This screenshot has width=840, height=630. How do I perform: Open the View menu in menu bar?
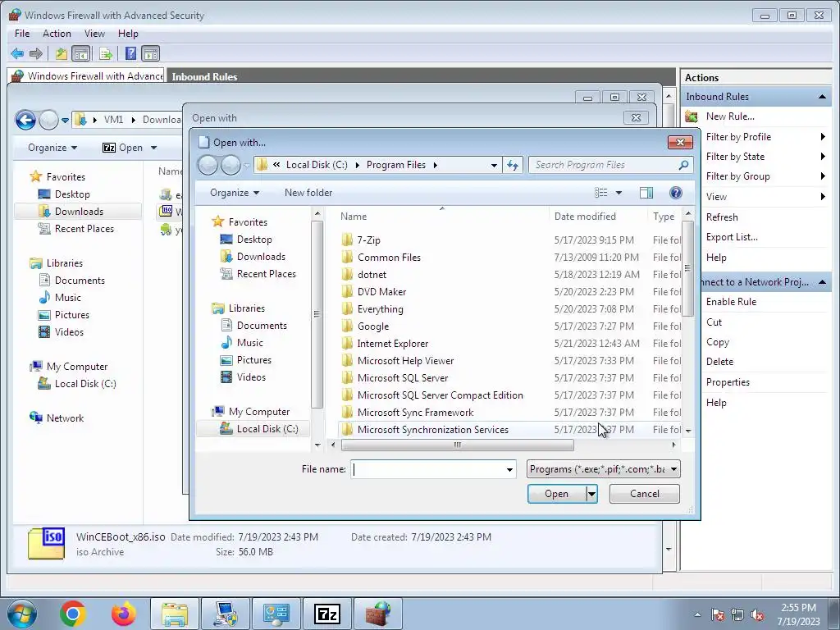[x=94, y=33]
